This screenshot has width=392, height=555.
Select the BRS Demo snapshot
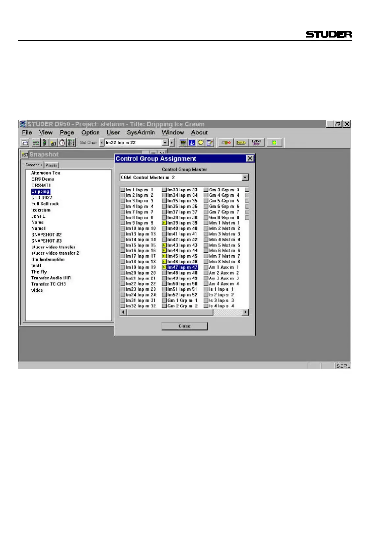(42, 179)
